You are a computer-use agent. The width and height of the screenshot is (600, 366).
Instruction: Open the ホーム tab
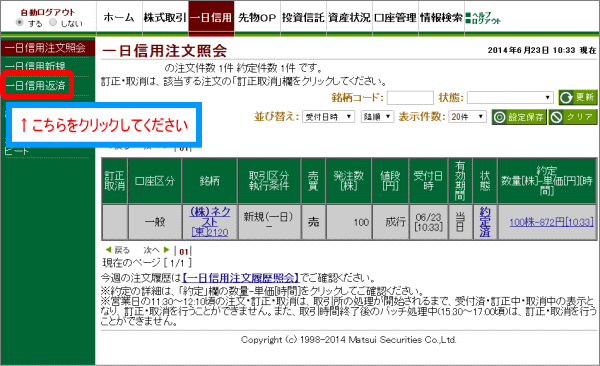(x=119, y=18)
